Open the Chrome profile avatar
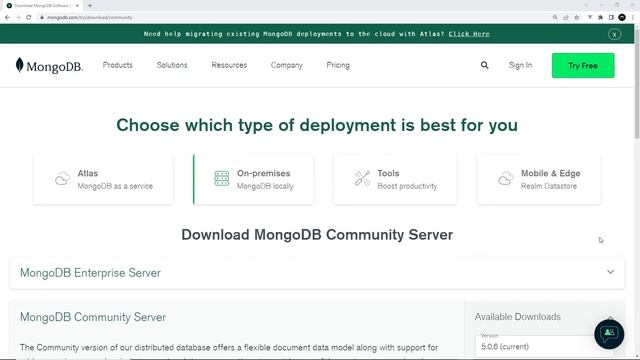Image resolution: width=640 pixels, height=360 pixels. pyautogui.click(x=622, y=18)
